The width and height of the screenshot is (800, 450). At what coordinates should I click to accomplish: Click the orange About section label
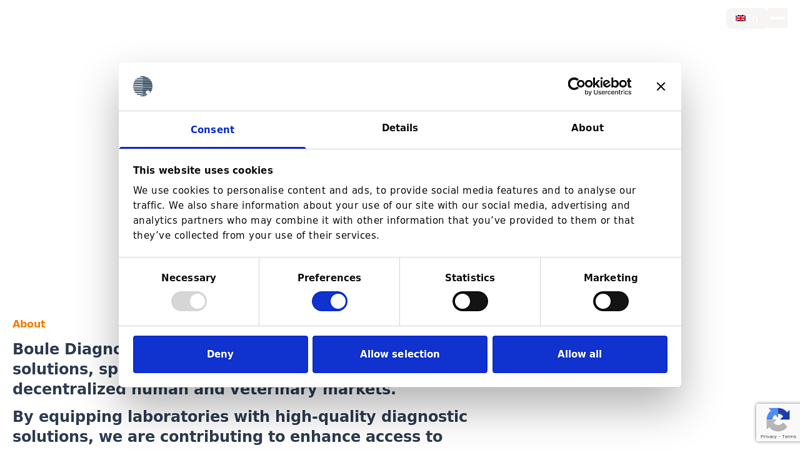click(x=29, y=324)
